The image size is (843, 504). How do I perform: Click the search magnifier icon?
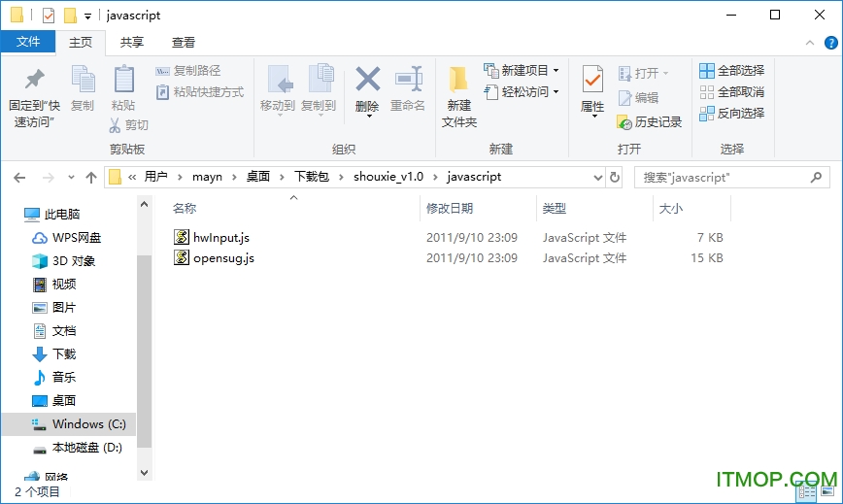click(x=816, y=178)
